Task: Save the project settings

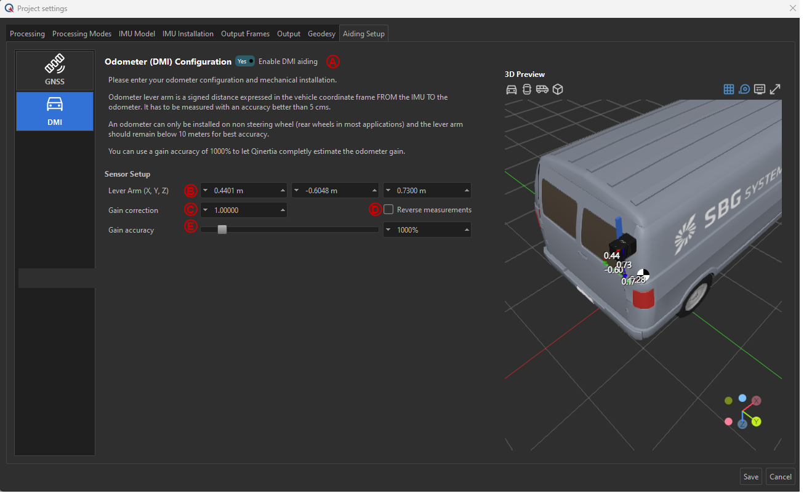Action: coord(750,476)
